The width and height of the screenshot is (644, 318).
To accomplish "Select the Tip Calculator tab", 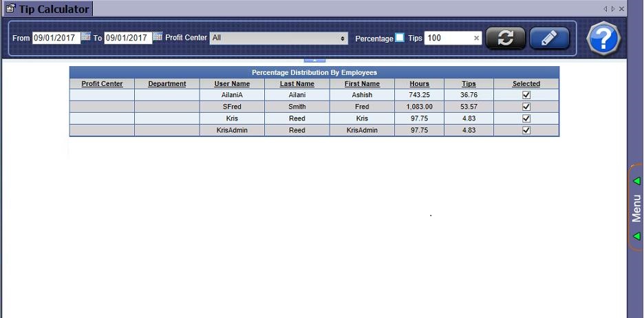I will pyautogui.click(x=48, y=9).
